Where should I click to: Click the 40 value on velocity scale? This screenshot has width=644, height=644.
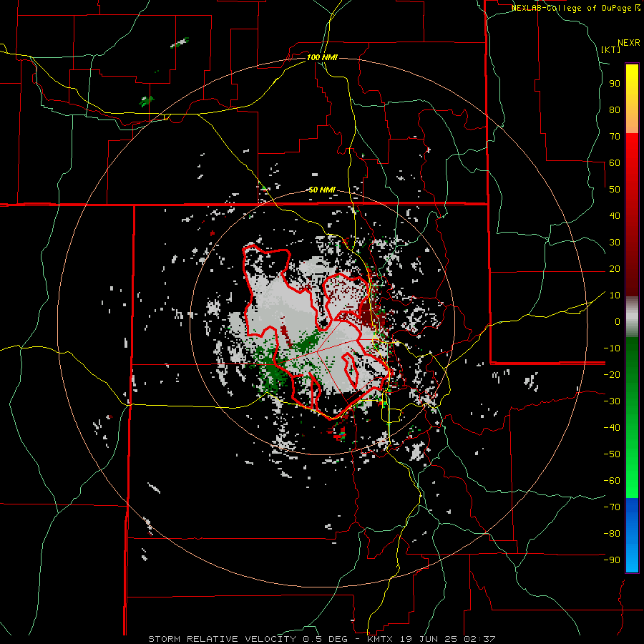coord(615,215)
